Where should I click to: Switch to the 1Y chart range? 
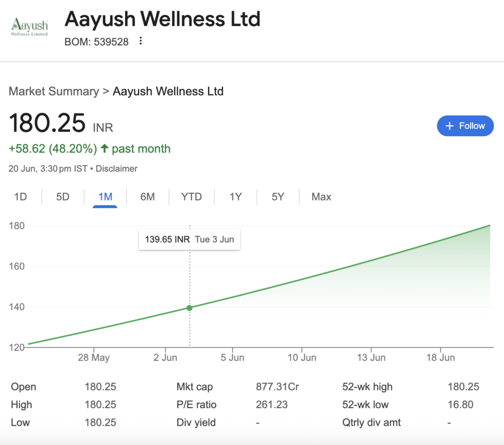236,197
